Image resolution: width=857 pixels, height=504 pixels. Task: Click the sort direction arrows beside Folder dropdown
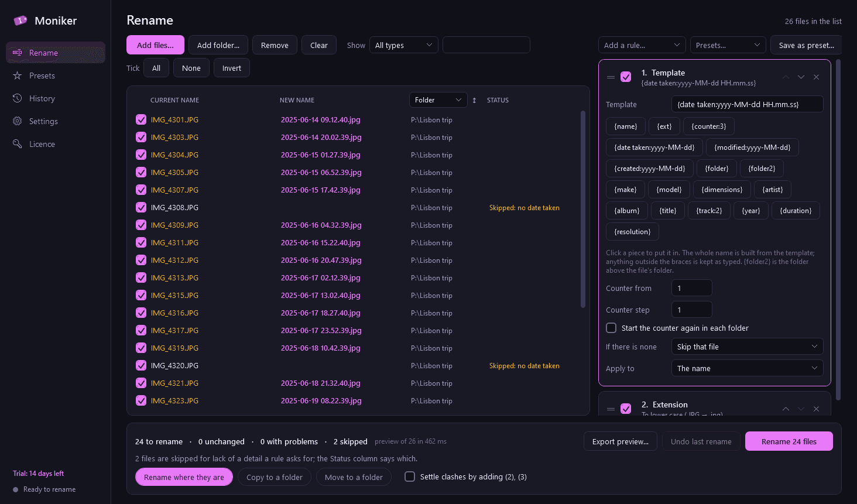point(474,100)
